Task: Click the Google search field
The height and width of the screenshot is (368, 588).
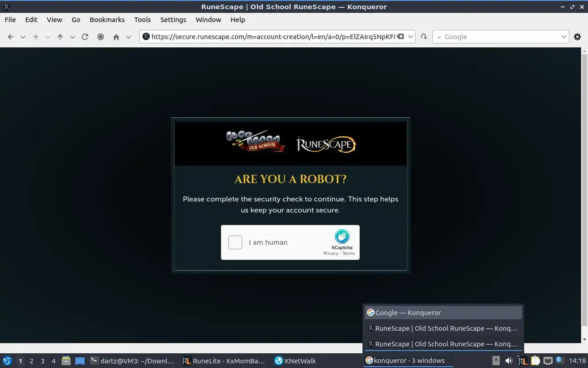Action: pyautogui.click(x=501, y=37)
